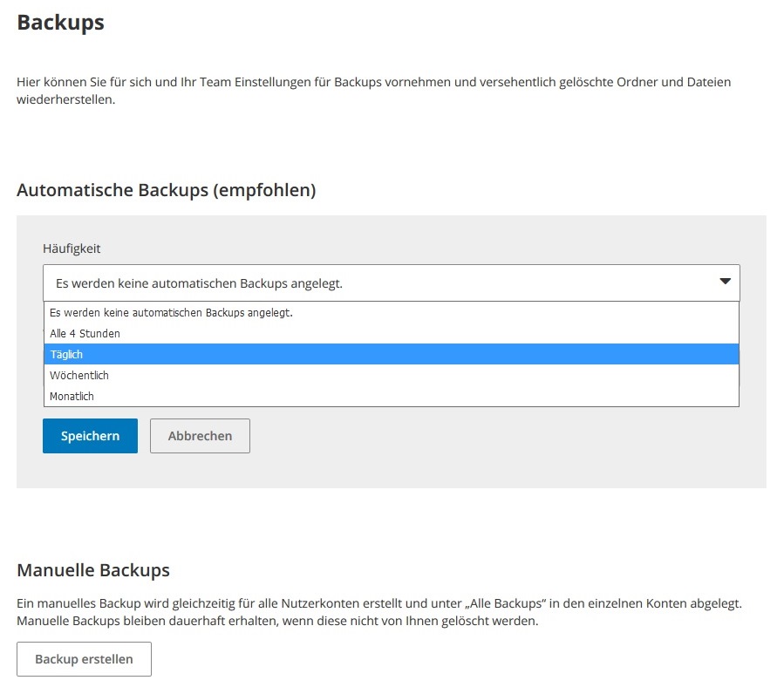Choose the 'Alle 4 Stunden' option
784x694 pixels.
click(392, 334)
